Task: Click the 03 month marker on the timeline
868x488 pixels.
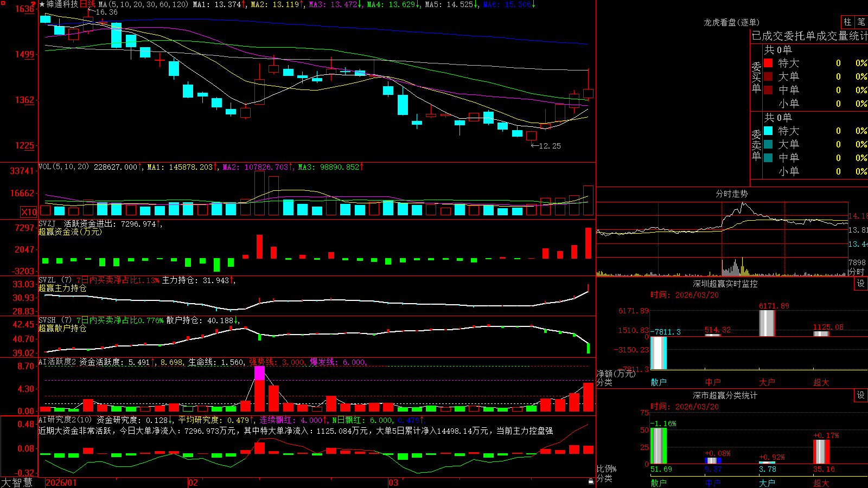Action: click(x=393, y=483)
